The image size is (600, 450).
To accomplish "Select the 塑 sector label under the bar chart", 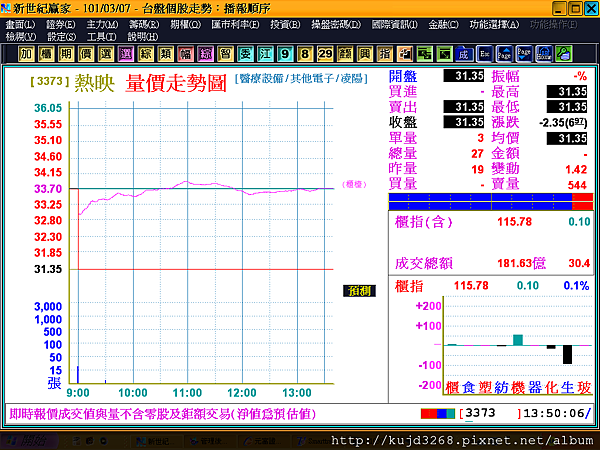I will (x=485, y=388).
